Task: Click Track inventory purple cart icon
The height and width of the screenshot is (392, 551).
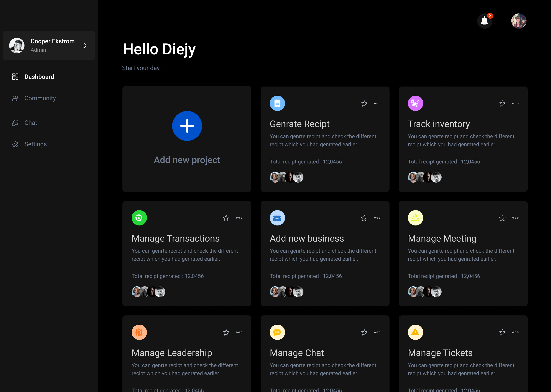Action: pyautogui.click(x=415, y=103)
